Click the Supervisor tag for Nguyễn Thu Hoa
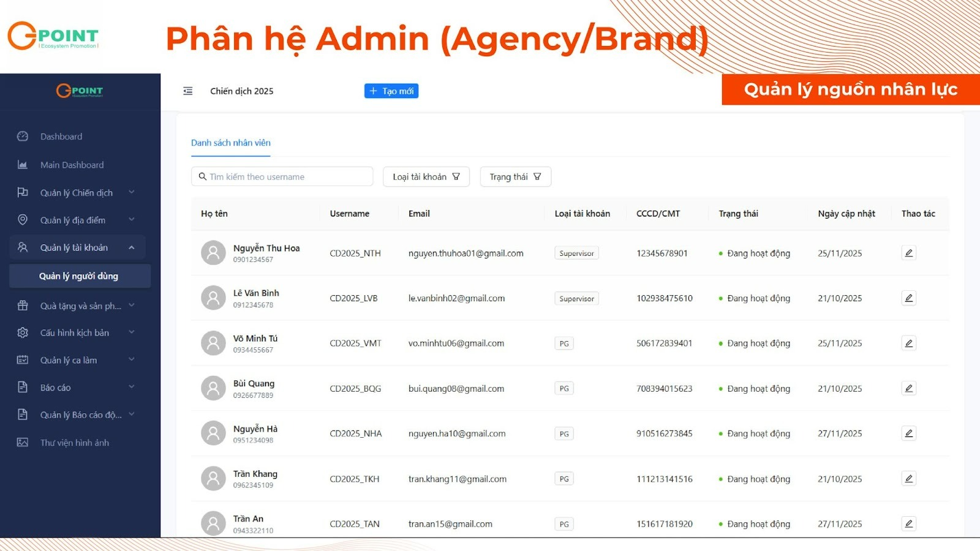980x551 pixels. click(576, 253)
